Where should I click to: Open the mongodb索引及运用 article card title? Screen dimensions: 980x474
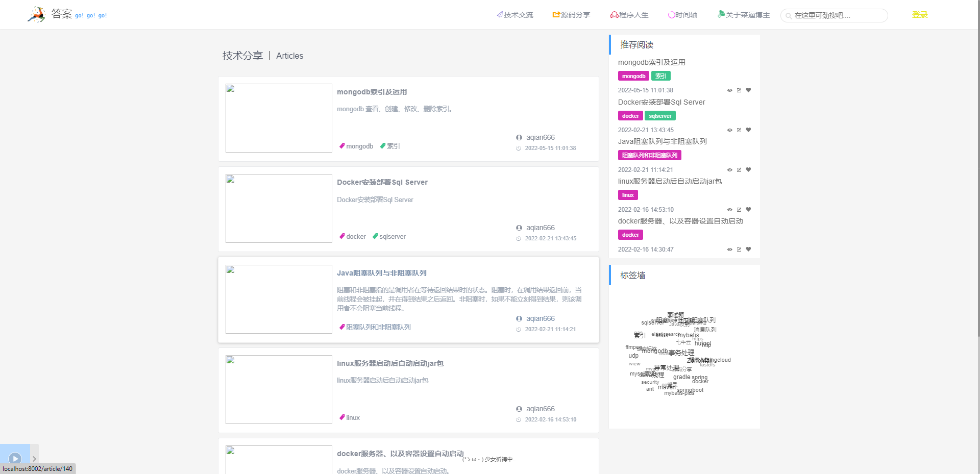click(372, 92)
